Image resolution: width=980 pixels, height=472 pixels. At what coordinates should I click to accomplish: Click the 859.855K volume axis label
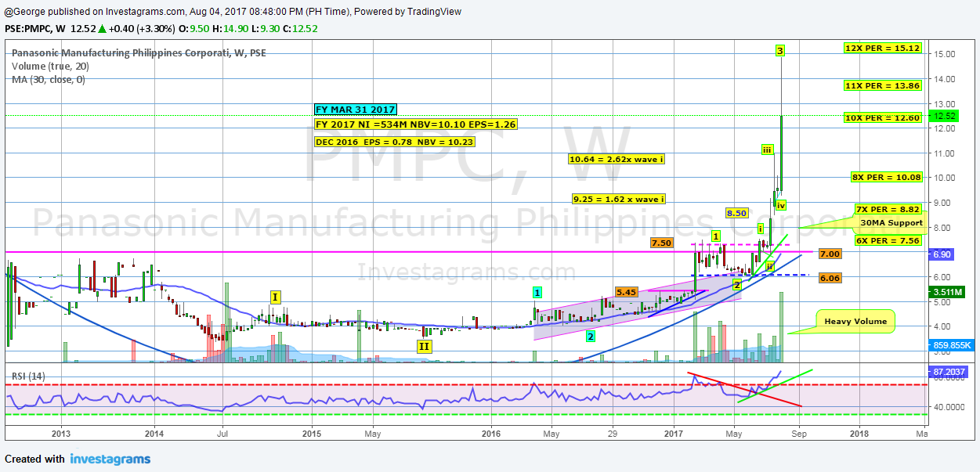pos(951,344)
